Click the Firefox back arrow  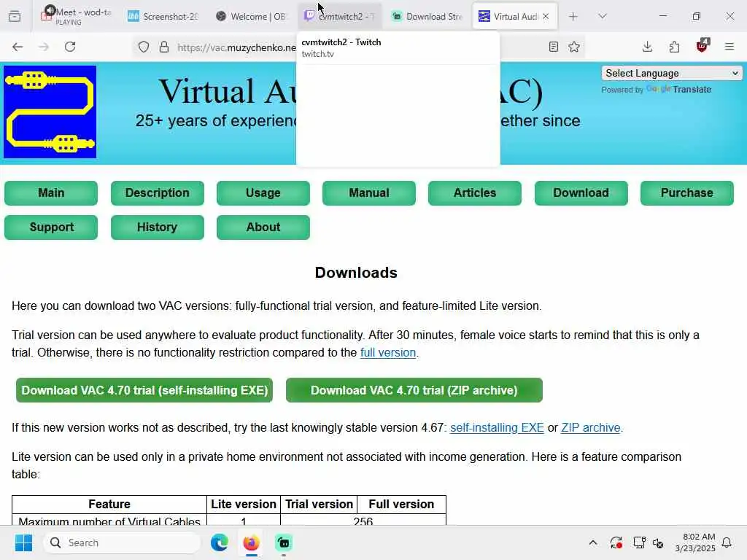(x=18, y=47)
